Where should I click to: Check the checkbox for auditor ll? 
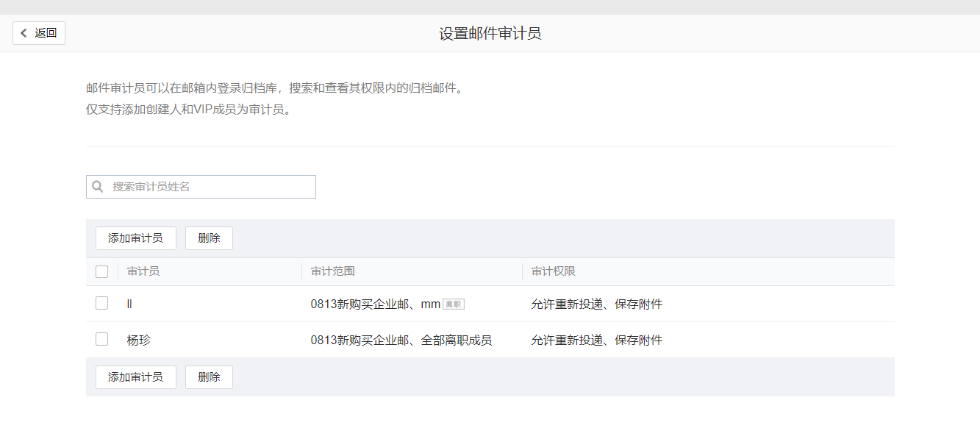[101, 303]
